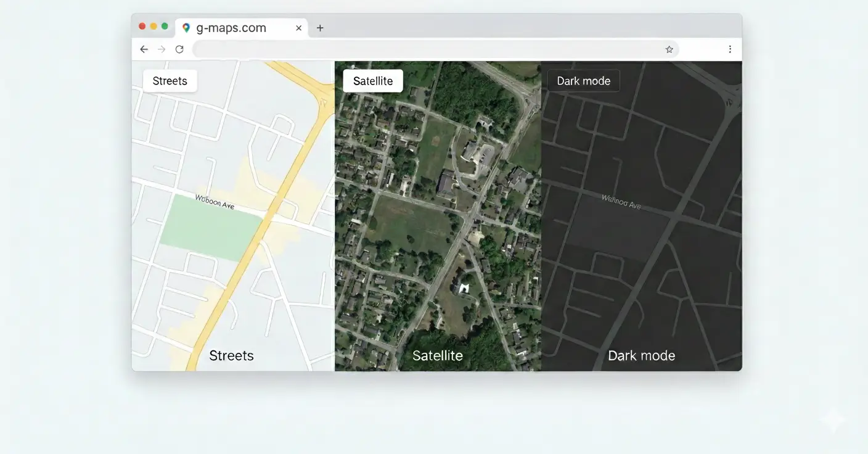Image resolution: width=868 pixels, height=454 pixels.
Task: Click the maps pin favicon on the tab
Action: point(186,28)
